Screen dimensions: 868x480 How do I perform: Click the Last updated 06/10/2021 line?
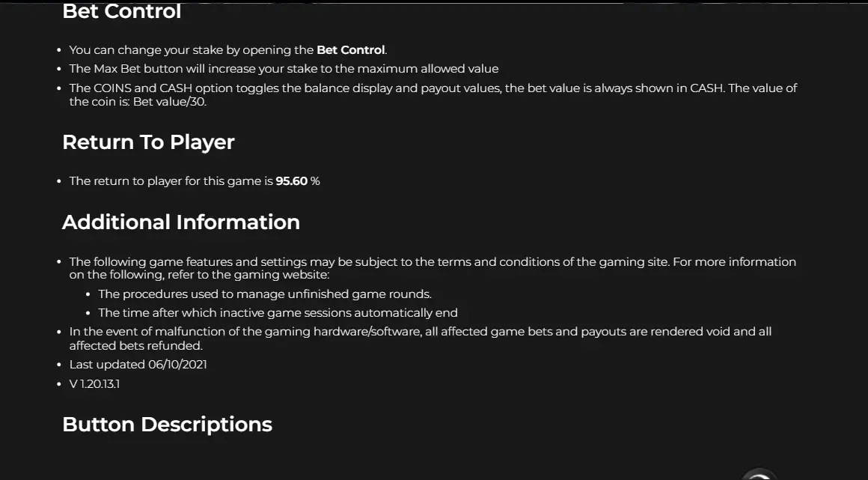[138, 364]
